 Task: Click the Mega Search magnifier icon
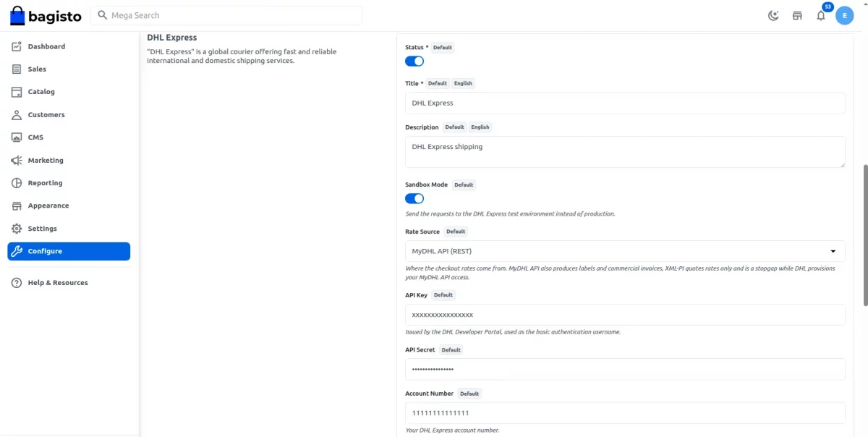click(x=103, y=15)
